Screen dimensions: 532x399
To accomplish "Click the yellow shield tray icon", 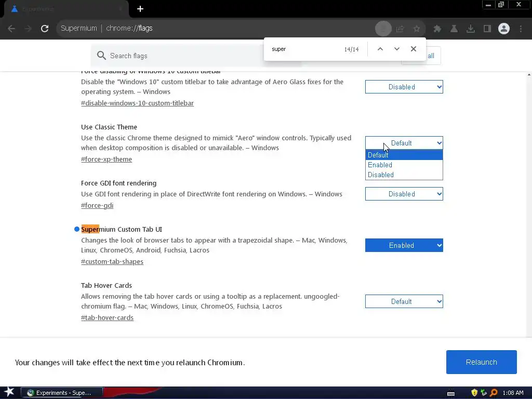I will (x=474, y=393).
